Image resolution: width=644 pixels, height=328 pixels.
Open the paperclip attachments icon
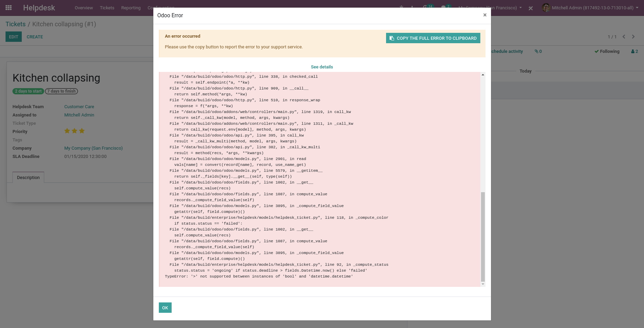537,51
